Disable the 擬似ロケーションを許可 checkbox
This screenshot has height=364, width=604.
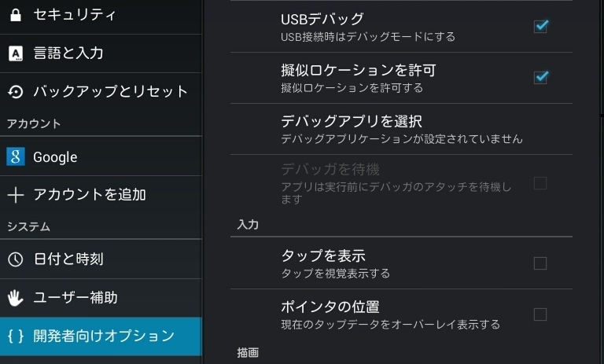point(540,77)
